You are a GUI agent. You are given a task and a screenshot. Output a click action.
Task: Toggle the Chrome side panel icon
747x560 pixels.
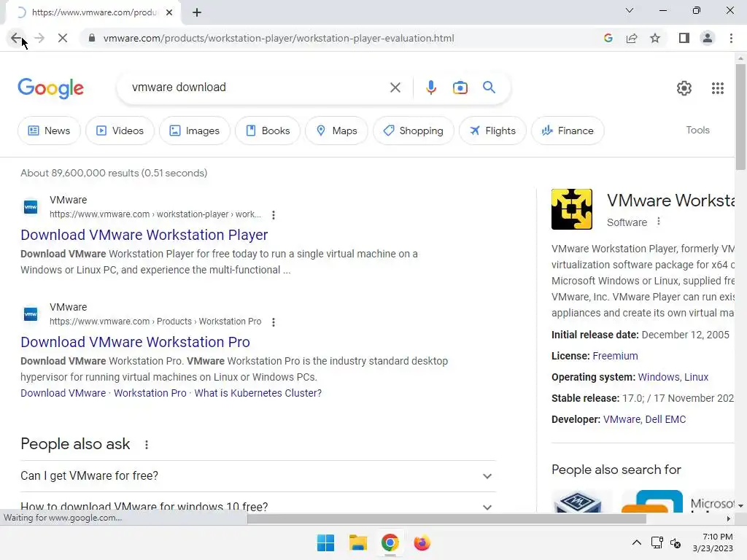click(684, 38)
